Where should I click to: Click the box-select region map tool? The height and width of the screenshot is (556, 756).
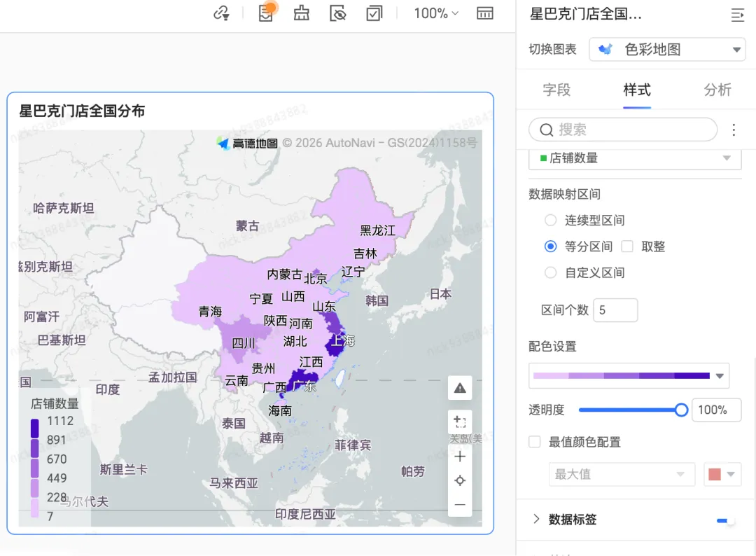[x=459, y=422]
